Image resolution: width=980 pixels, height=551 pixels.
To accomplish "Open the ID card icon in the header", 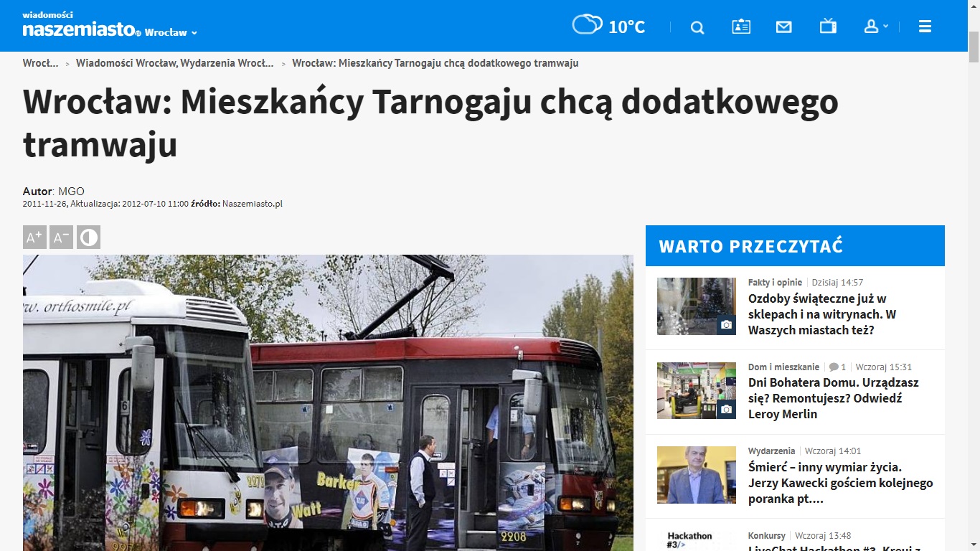I will pos(741,27).
